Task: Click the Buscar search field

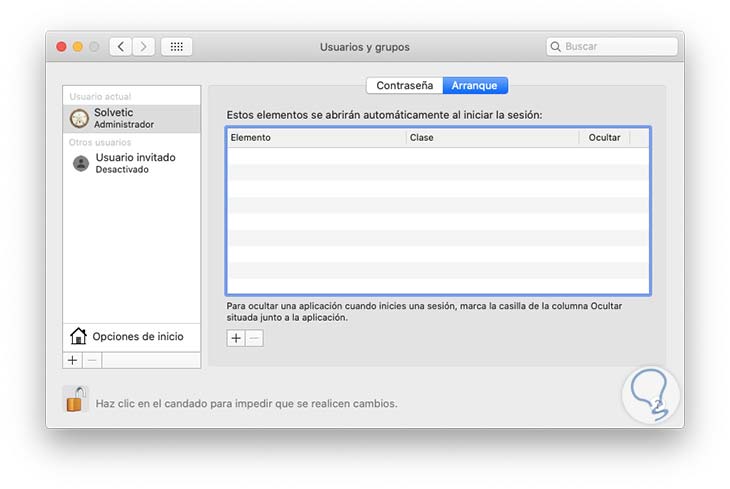Action: click(612, 47)
